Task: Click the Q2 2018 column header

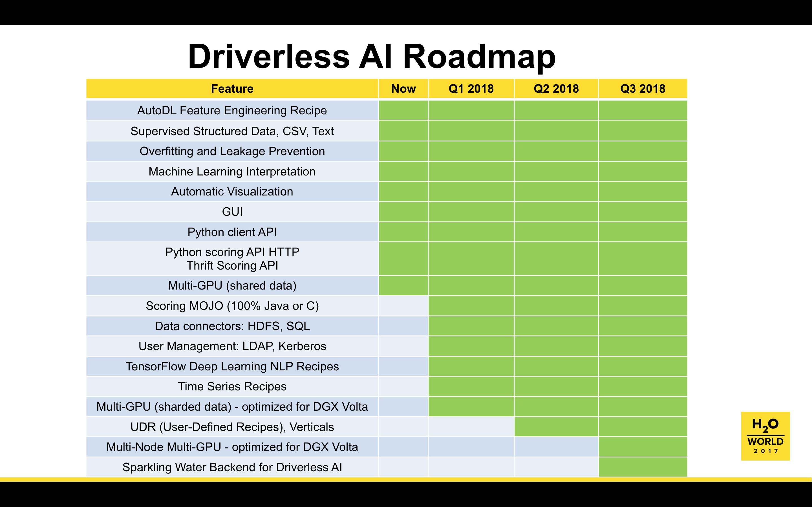Action: [556, 89]
